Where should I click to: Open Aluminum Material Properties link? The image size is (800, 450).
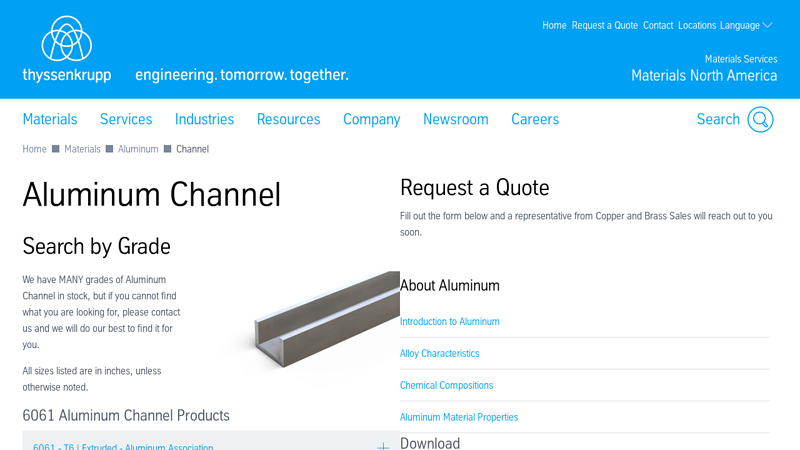pyautogui.click(x=459, y=417)
